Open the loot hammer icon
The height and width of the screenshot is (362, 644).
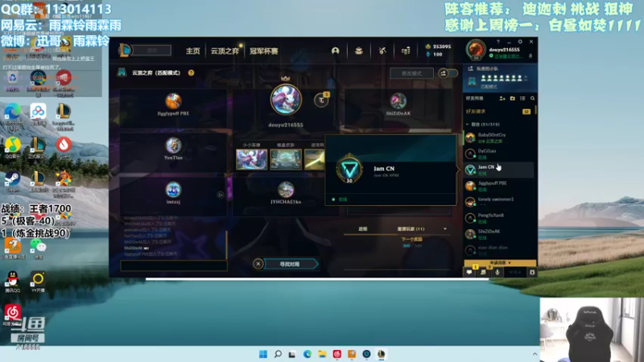click(382, 51)
